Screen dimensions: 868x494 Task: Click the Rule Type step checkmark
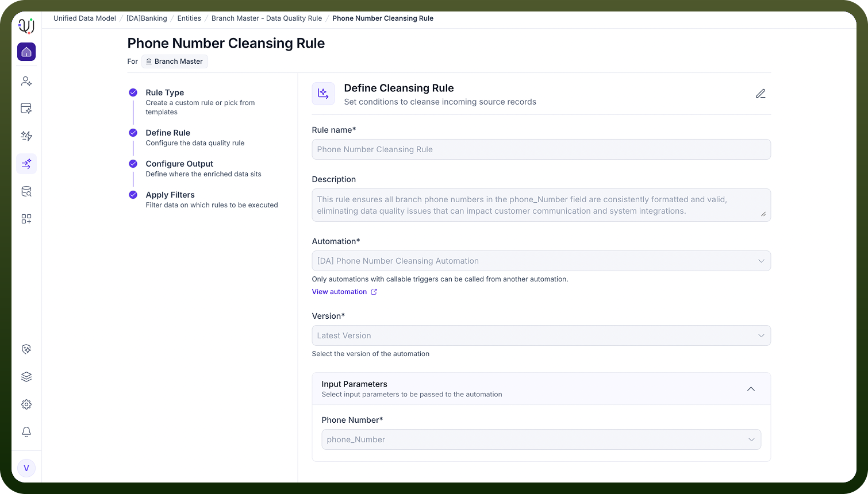pos(133,92)
